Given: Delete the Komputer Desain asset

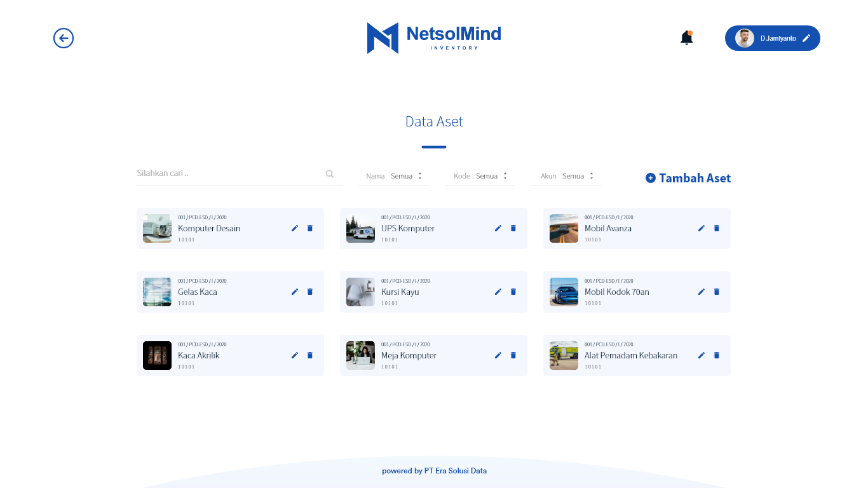Looking at the screenshot, I should pyautogui.click(x=310, y=228).
